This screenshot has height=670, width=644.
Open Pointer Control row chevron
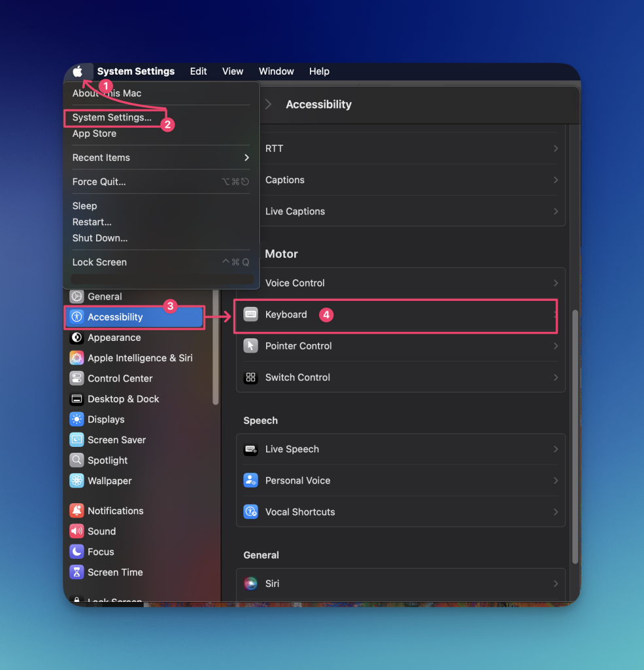556,345
